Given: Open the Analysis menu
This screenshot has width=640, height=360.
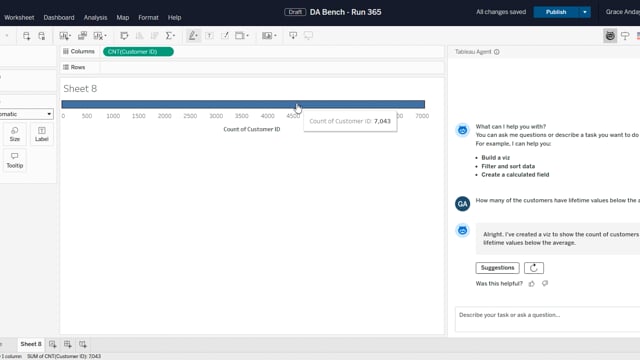Looking at the screenshot, I should pos(96,18).
